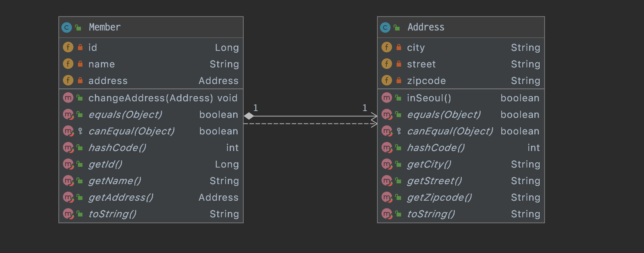644x253 pixels.
Task: Click the composition diamond on Member's edge
Action: pos(249,116)
